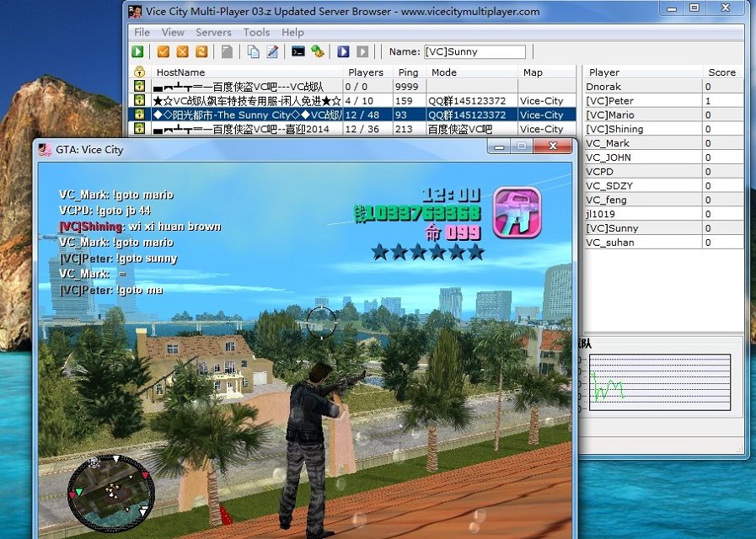The image size is (756, 539).
Task: Click the orange refresh-server toolbar icon
Action: [x=201, y=51]
